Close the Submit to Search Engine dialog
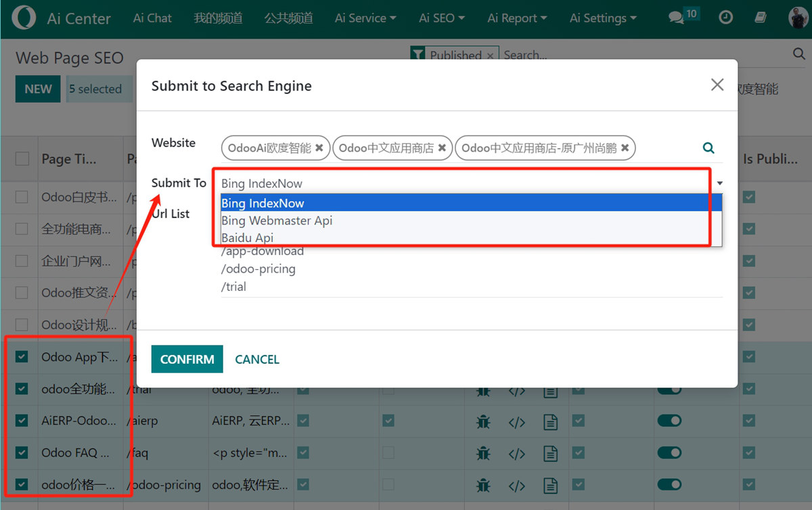This screenshot has height=510, width=812. tap(717, 85)
